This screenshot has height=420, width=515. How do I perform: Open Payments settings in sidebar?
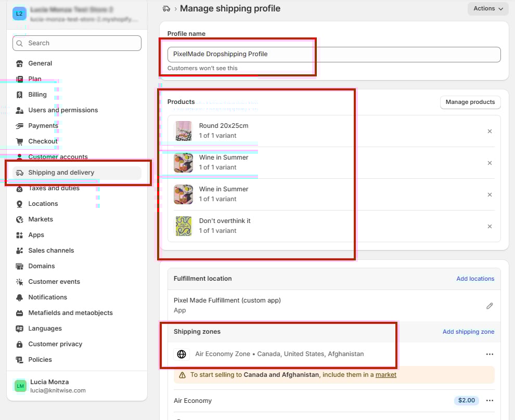click(43, 126)
